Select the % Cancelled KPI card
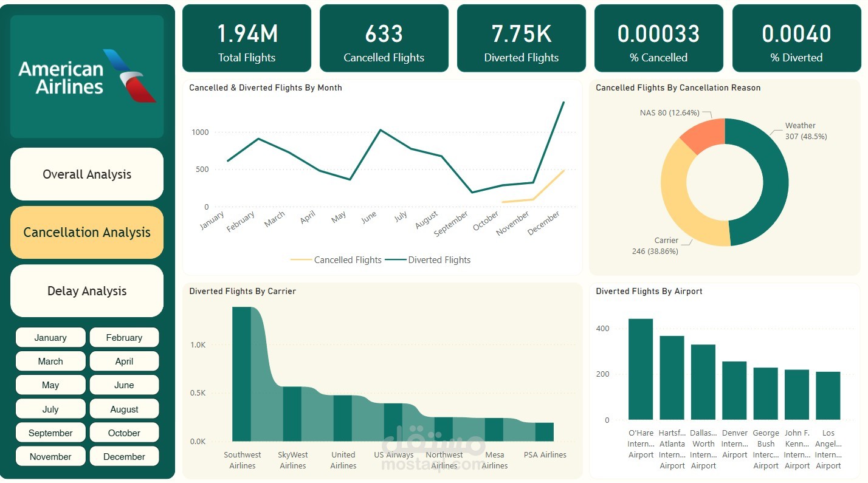Image resolution: width=868 pixels, height=483 pixels. tap(659, 38)
